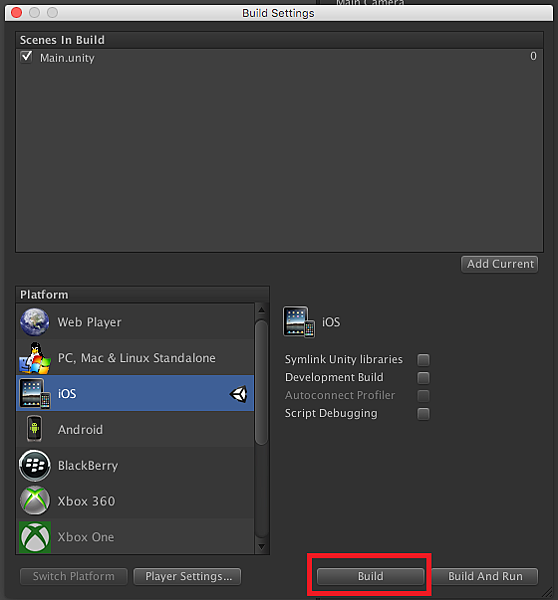Click the PC, Mac & Linux Standalone icon
Viewport: 558px width, 600px height.
click(x=35, y=358)
